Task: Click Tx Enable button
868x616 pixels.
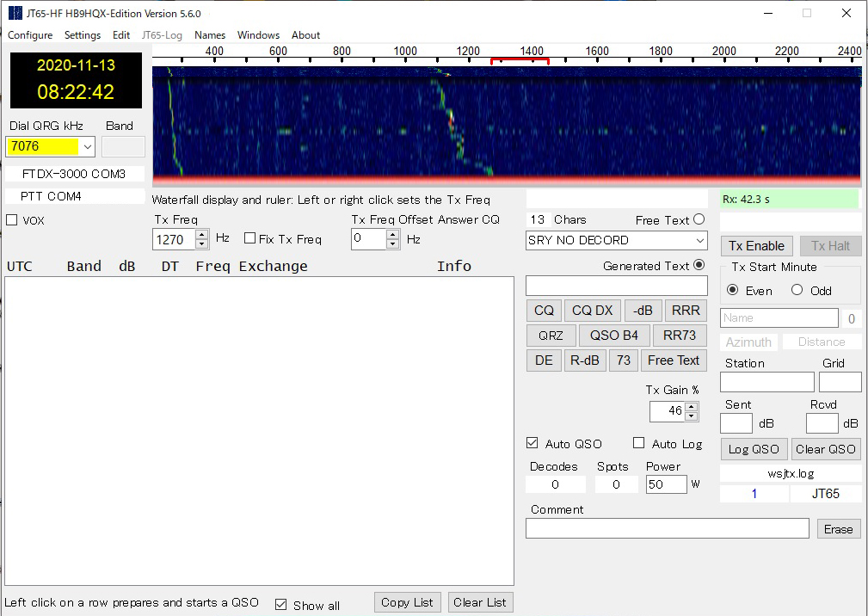Action: 757,246
